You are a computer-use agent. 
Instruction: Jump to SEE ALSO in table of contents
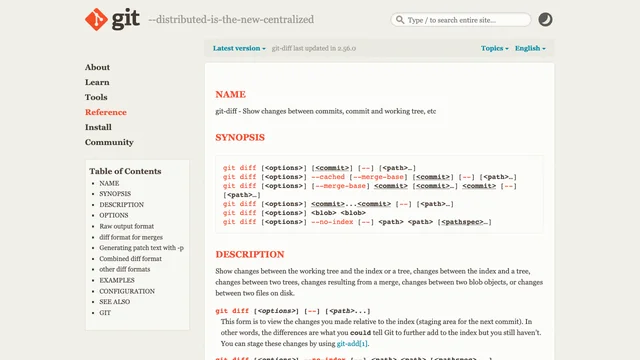pyautogui.click(x=115, y=302)
